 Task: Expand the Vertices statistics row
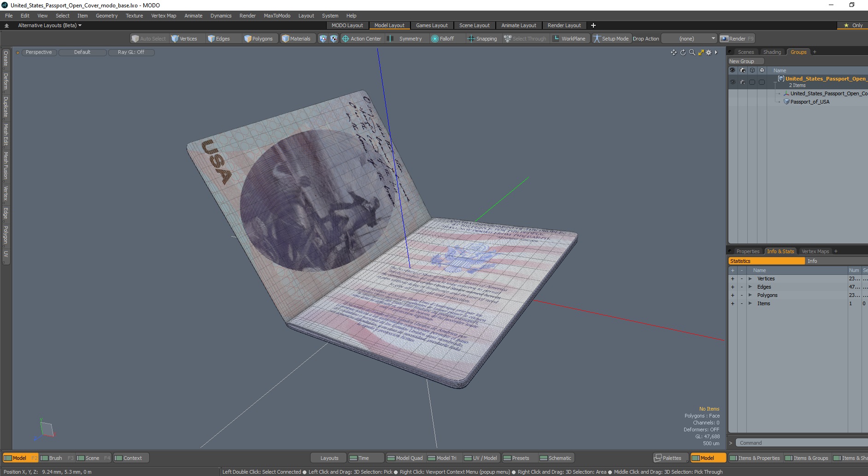(750, 279)
